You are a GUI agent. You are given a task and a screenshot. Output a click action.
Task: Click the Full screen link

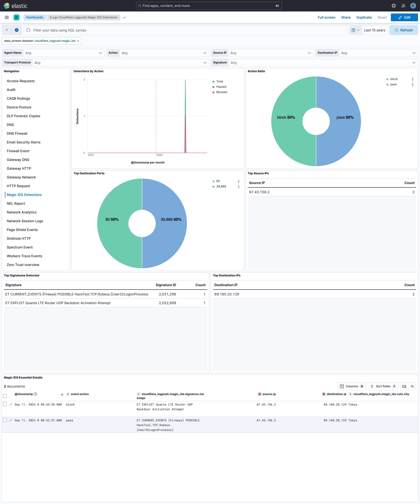coord(326,17)
